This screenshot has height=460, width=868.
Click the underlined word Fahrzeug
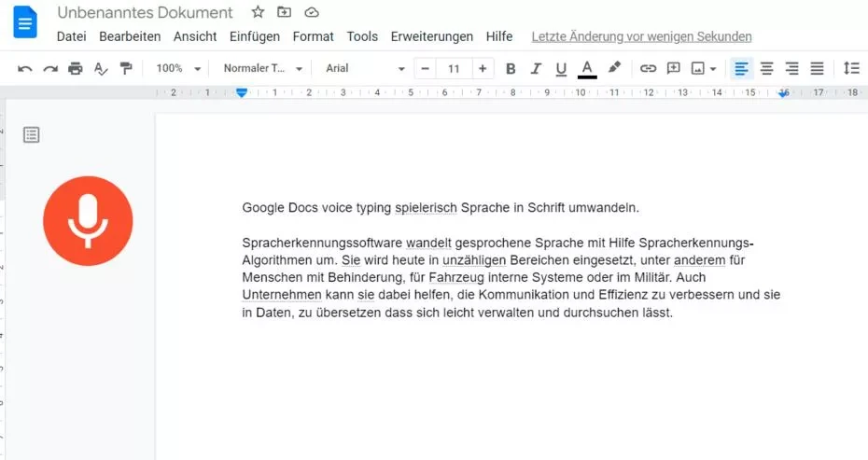[456, 277]
